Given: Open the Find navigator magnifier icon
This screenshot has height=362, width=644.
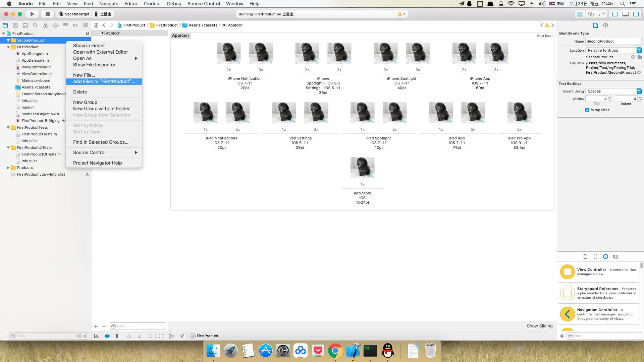Looking at the screenshot, I should pos(35,25).
